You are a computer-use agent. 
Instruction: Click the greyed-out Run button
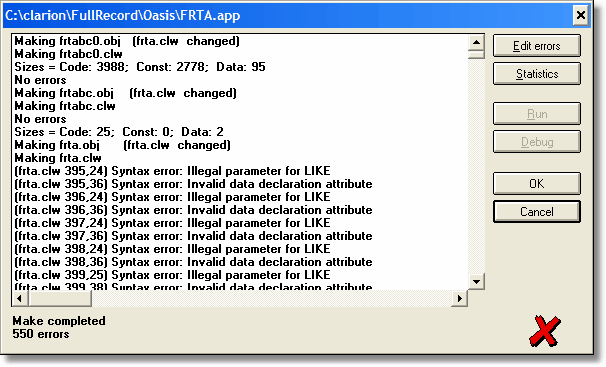tap(536, 114)
